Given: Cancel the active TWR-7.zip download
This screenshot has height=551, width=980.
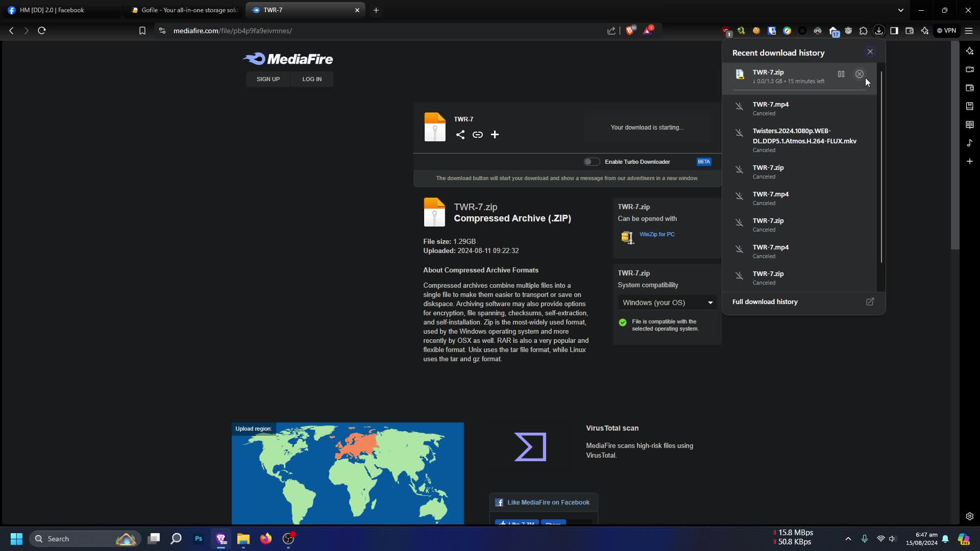Looking at the screenshot, I should [860, 74].
